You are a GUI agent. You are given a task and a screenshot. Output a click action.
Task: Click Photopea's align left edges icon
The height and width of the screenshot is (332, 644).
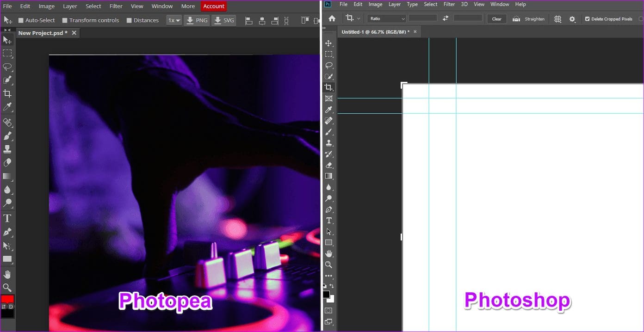(x=249, y=20)
